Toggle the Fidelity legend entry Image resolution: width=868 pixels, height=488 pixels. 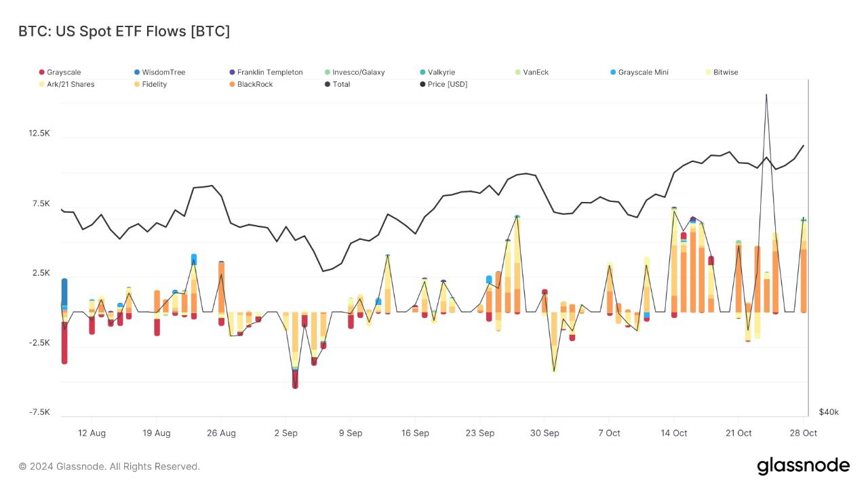click(151, 84)
